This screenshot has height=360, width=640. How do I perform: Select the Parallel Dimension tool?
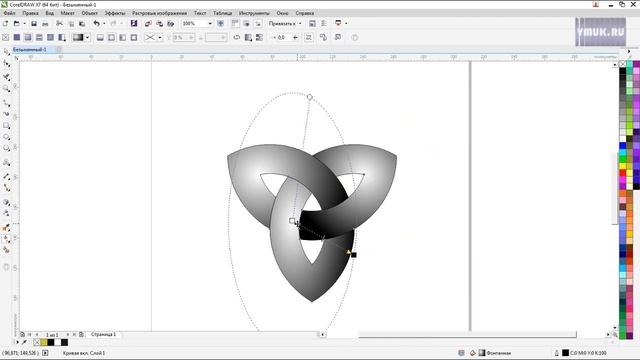(x=6, y=176)
